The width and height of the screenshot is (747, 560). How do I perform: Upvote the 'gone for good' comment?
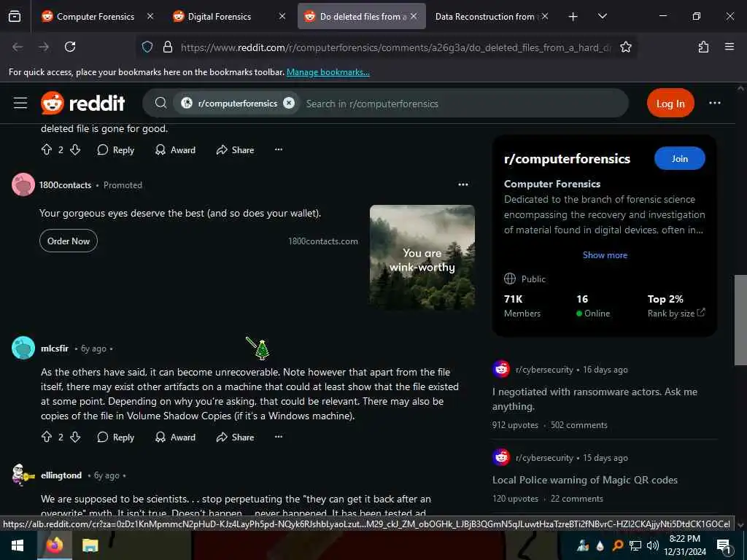click(47, 149)
